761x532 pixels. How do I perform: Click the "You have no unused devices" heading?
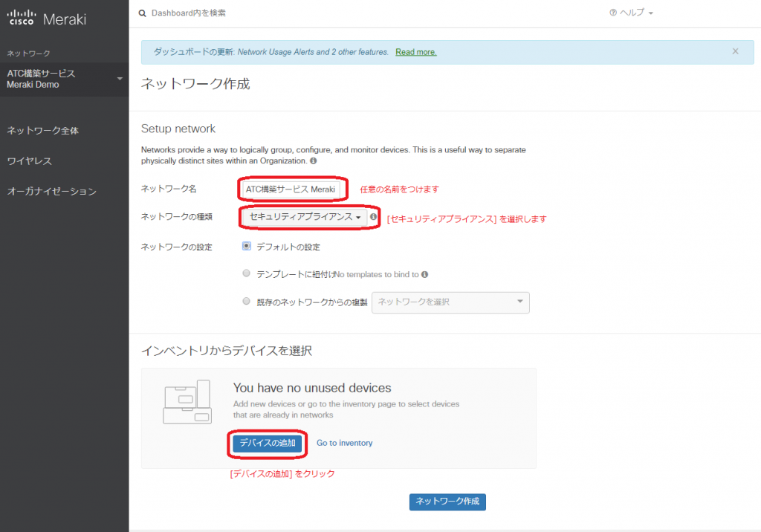pos(312,388)
